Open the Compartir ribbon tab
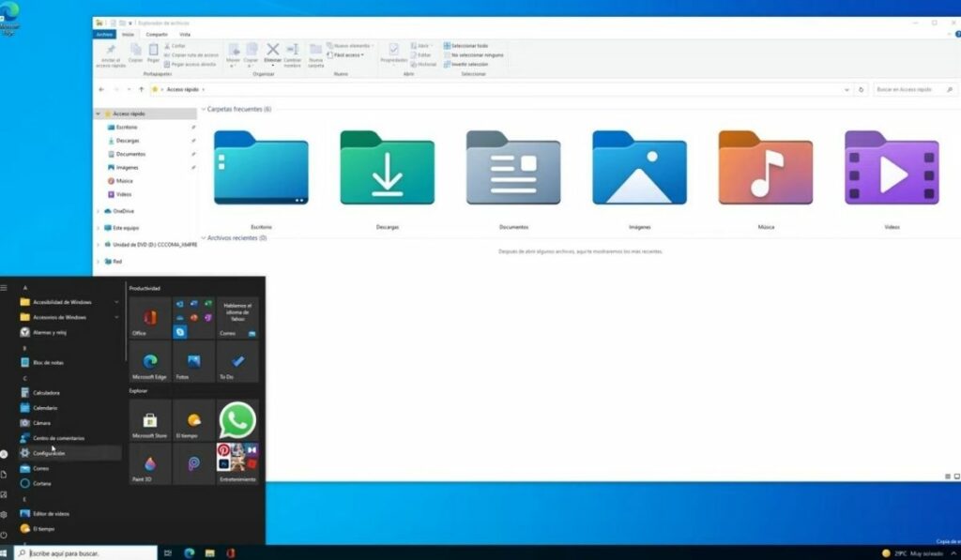Image resolution: width=961 pixels, height=560 pixels. point(157,34)
